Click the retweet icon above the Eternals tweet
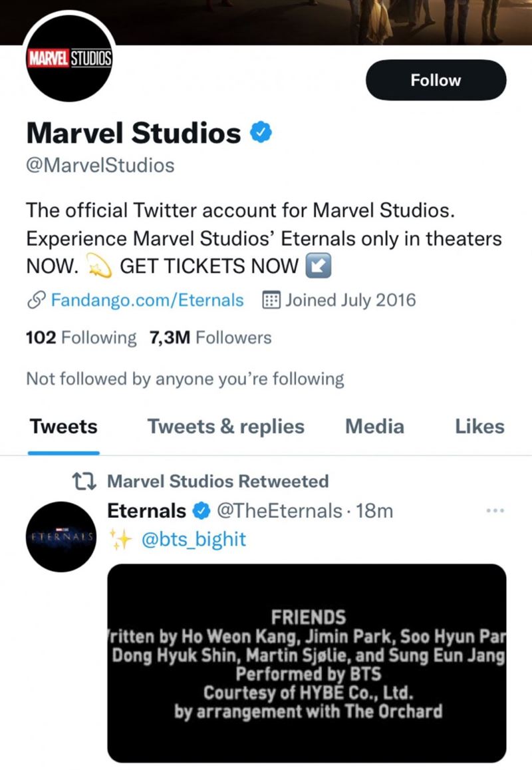532x770 pixels. click(84, 481)
